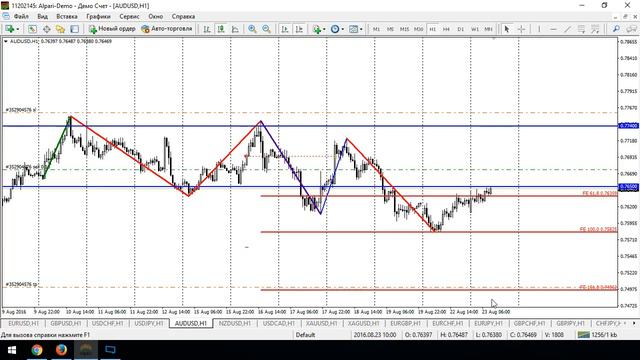Select the vertical line drawing tool
This screenshot has height=360, width=640.
[x=539, y=29]
